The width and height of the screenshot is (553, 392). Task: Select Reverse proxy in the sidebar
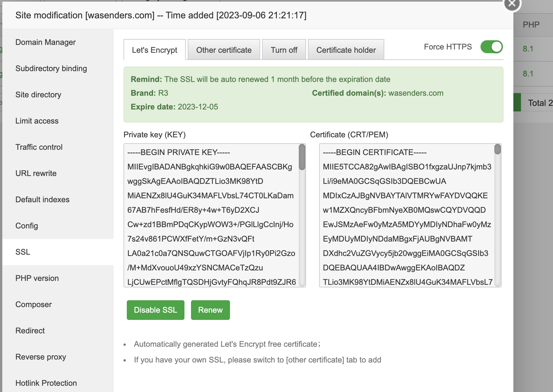41,357
